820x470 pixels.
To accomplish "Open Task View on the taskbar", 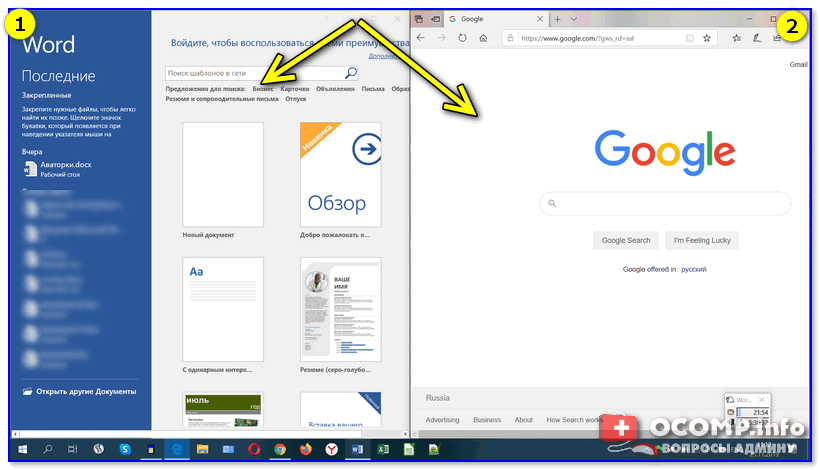I will point(73,449).
